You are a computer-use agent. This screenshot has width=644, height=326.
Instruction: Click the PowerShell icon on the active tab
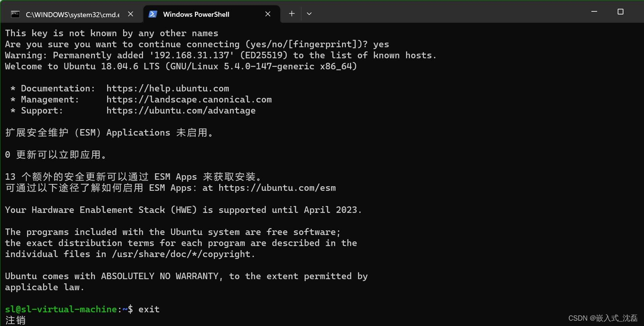[x=153, y=14]
